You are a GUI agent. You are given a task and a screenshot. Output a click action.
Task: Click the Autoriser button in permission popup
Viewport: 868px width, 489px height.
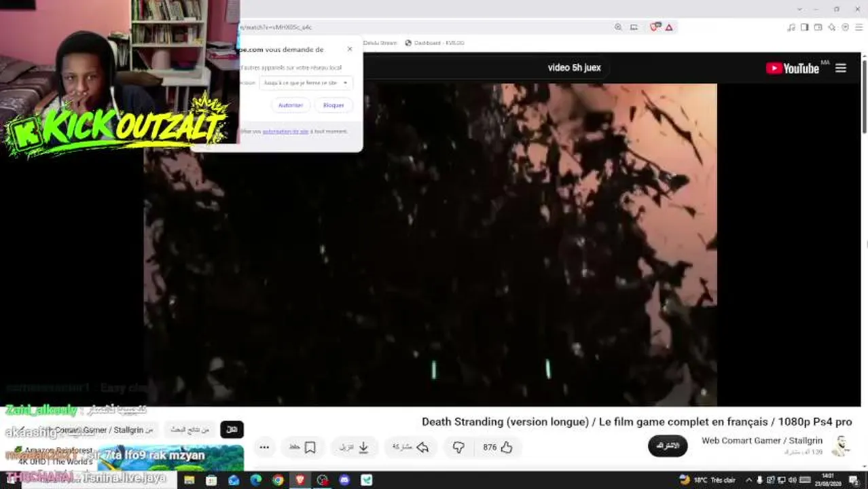tap(291, 105)
